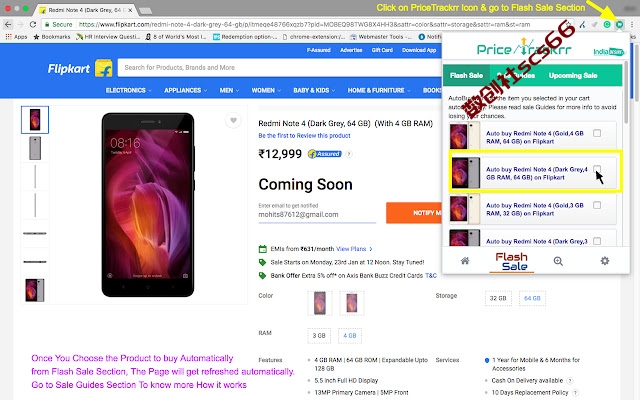Image resolution: width=640 pixels, height=400 pixels.
Task: Open Apps shortcut in bookmarks bar
Action: click(x=16, y=37)
